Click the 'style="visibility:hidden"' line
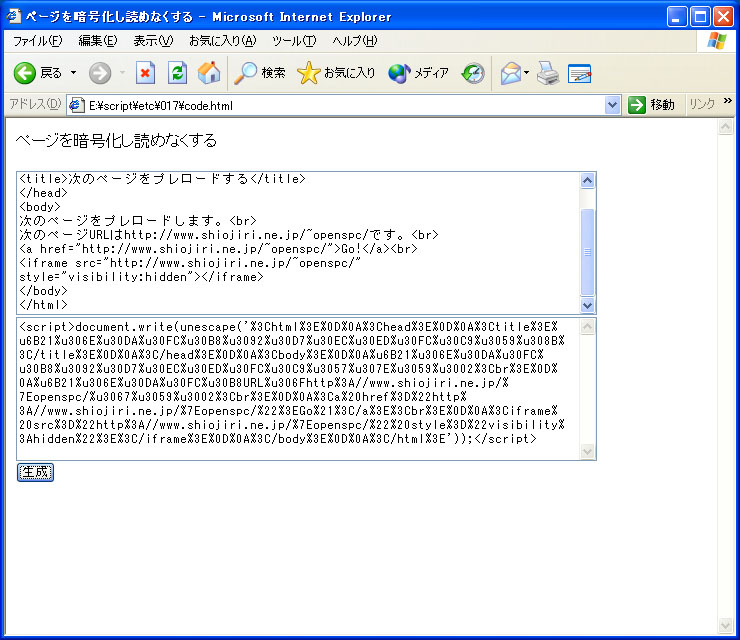Image resolution: width=740 pixels, height=640 pixels. pos(141,277)
